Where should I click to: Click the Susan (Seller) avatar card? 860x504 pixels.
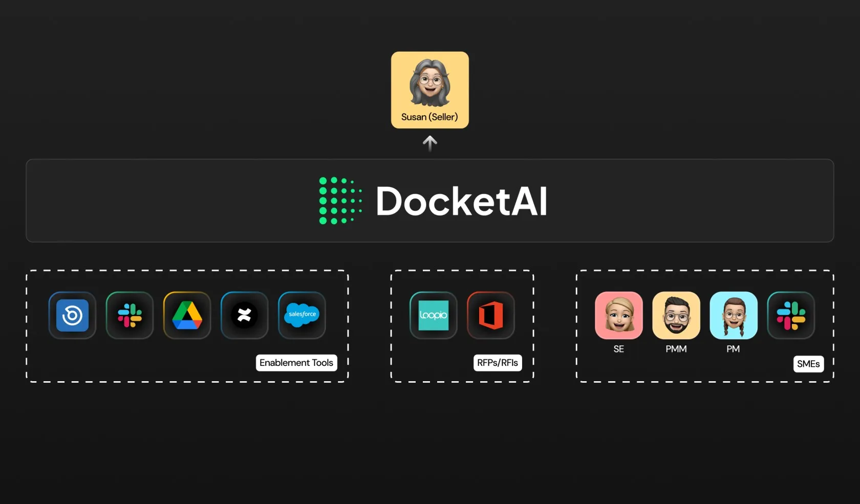pos(430,90)
